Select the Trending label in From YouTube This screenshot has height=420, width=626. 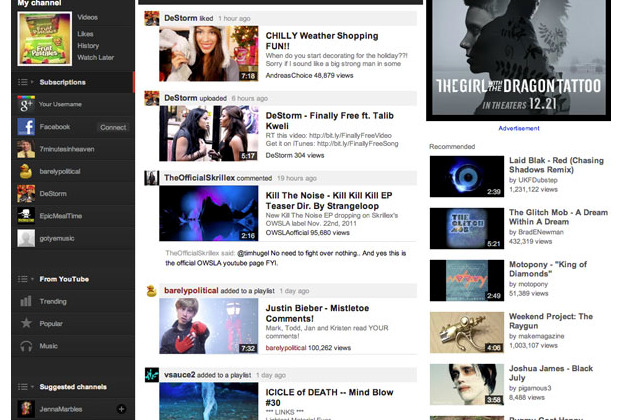coord(53,301)
